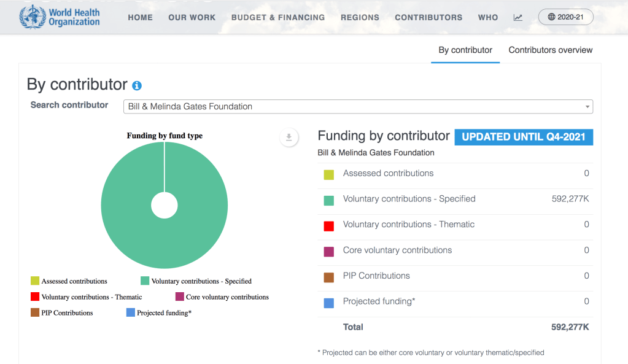Click the World Health Organization logo
Viewport: 628px width, 364px height.
pyautogui.click(x=60, y=17)
